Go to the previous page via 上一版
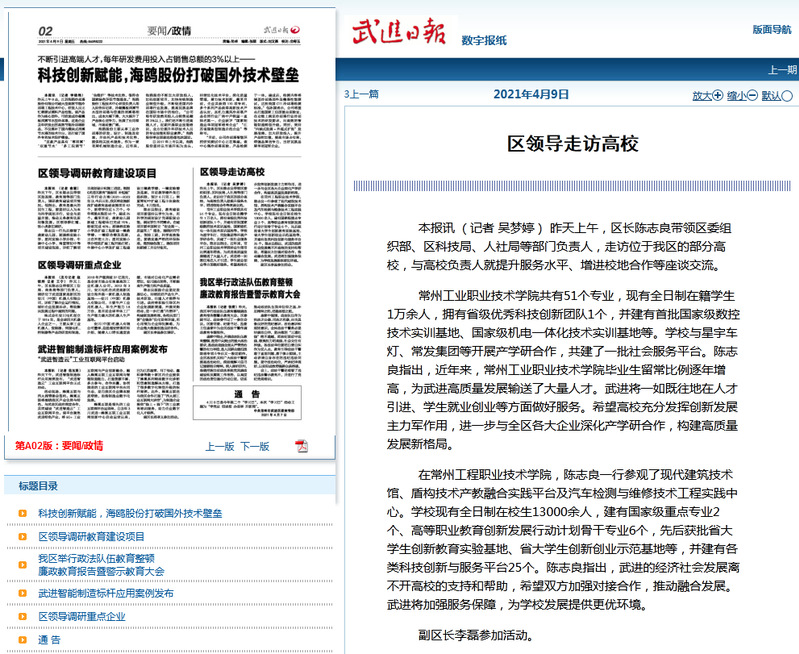Screen dimensions: 799x654 click(220, 446)
